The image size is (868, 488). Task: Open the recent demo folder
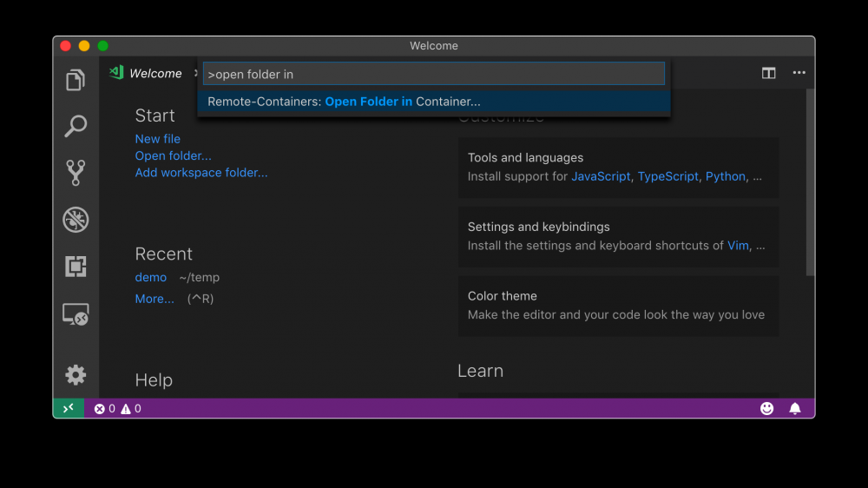[150, 277]
